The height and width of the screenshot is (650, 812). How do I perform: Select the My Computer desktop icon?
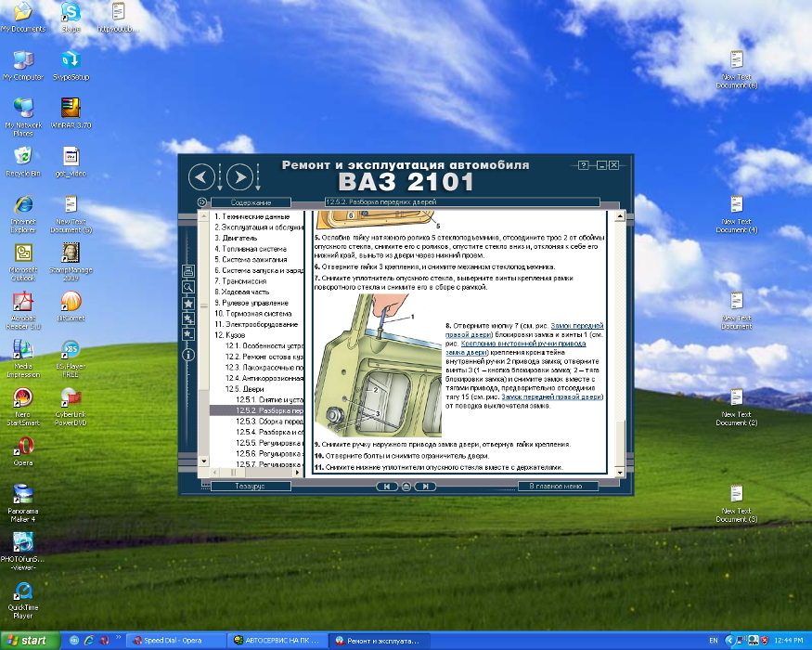(23, 66)
